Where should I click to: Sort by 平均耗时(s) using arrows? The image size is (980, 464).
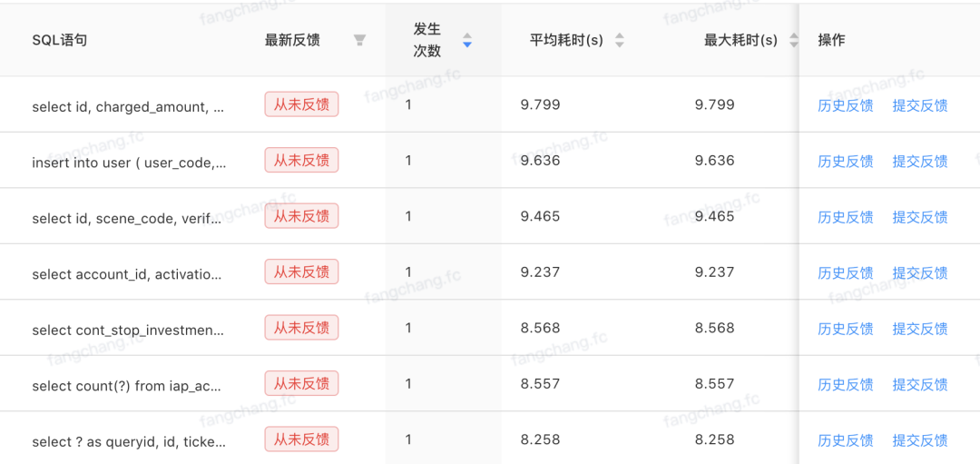click(x=620, y=40)
